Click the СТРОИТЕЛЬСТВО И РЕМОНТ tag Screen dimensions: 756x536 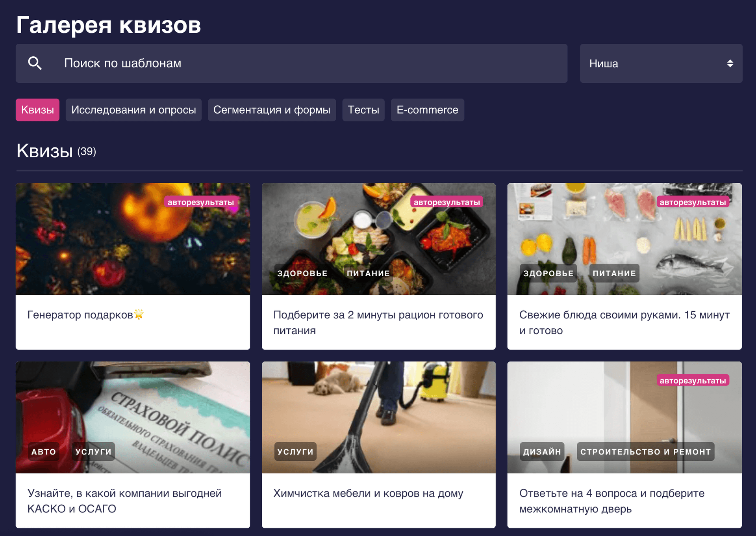(645, 452)
